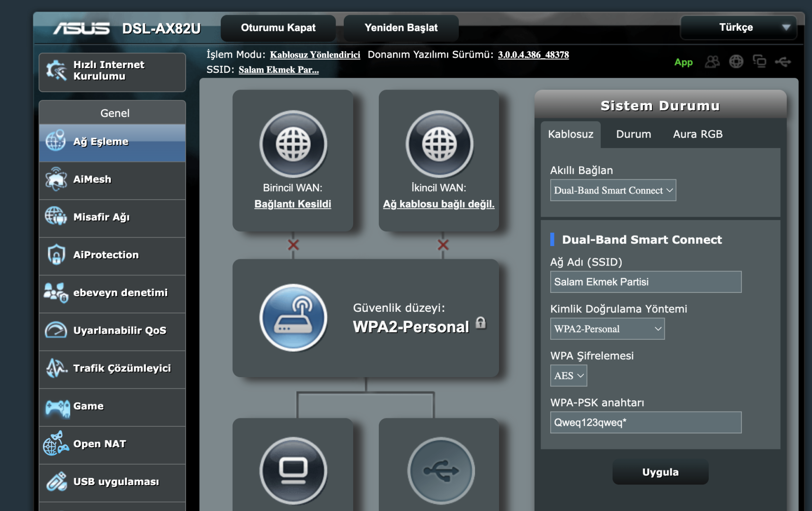Open the ebeveyn denetimi parental controls icon
Viewport: 812px width, 511px height.
click(x=56, y=292)
